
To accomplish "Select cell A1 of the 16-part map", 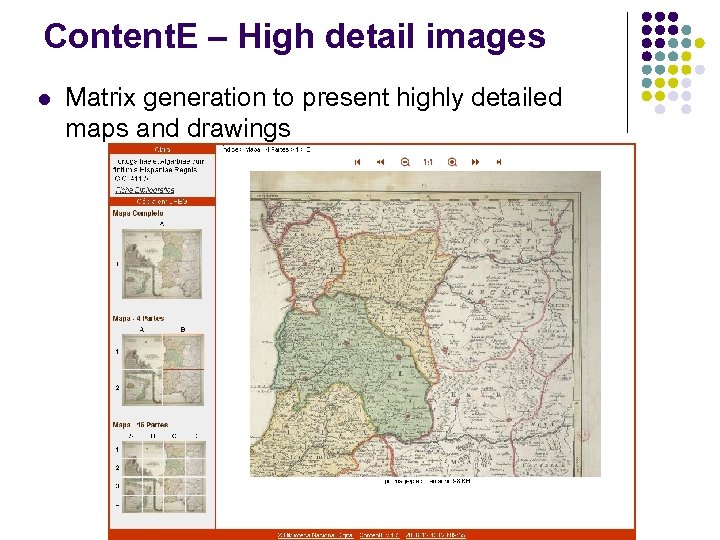I will (x=132, y=450).
